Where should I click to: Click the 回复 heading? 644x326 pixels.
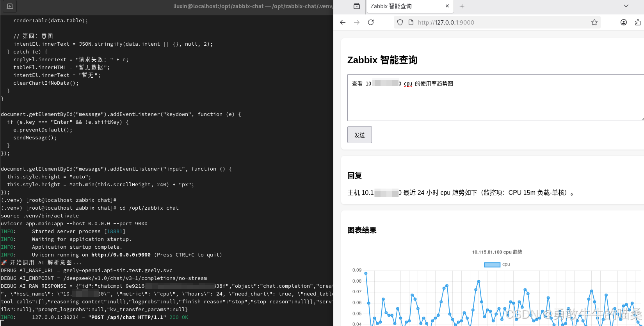pyautogui.click(x=355, y=176)
